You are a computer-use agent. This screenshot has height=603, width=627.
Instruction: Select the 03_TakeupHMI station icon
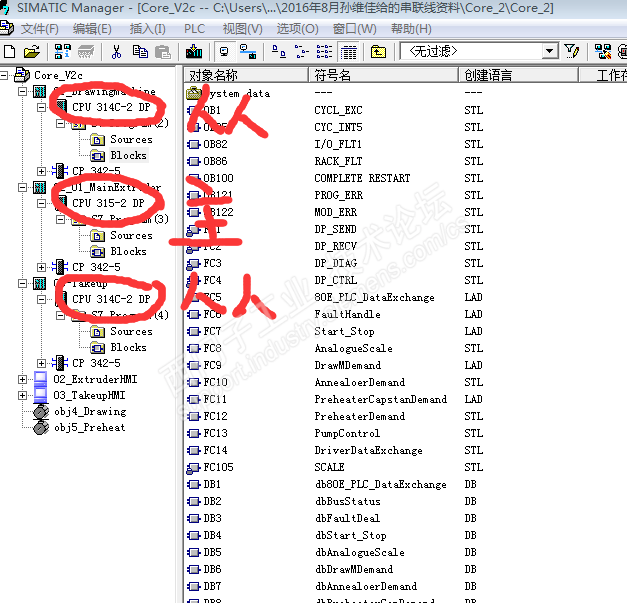click(x=40, y=395)
